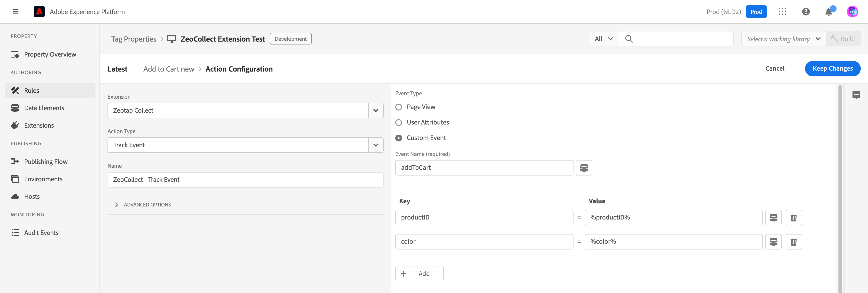Image resolution: width=868 pixels, height=293 pixels.
Task: Go to Publishing Flow in sidebar
Action: tap(46, 162)
